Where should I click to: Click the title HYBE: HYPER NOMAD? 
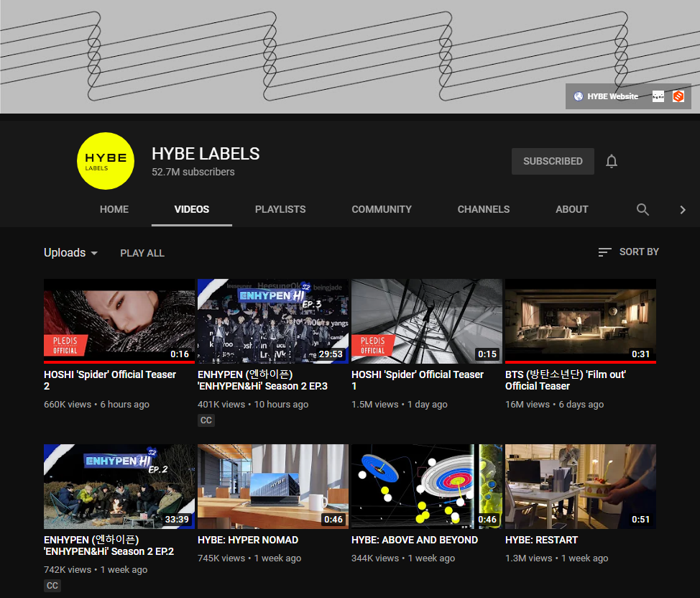click(248, 540)
